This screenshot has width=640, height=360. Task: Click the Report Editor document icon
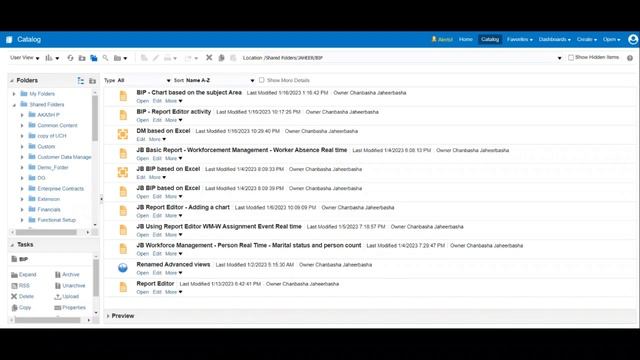click(123, 287)
